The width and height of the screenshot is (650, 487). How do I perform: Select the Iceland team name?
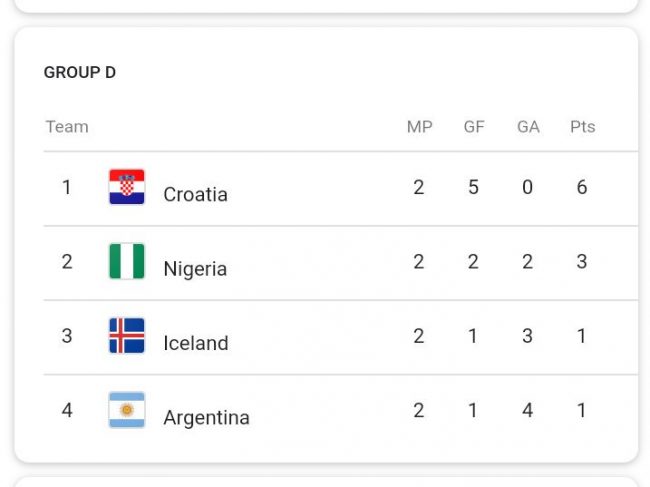tap(196, 343)
